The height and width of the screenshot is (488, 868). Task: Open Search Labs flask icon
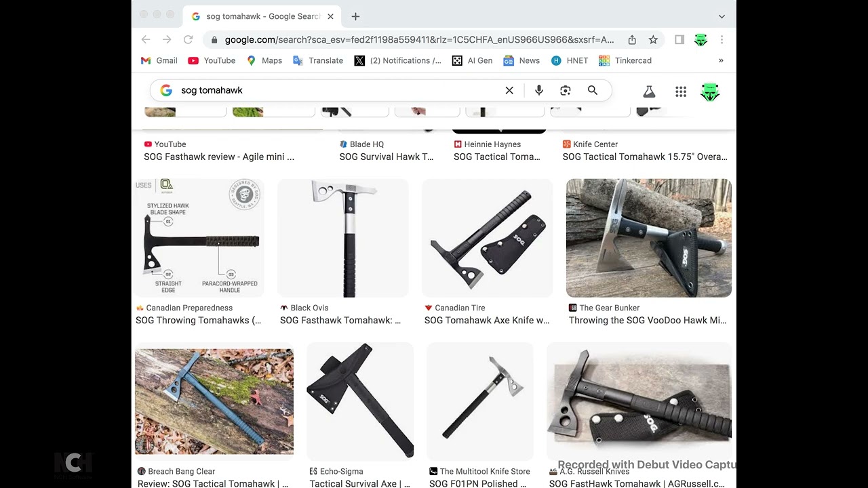[649, 91]
